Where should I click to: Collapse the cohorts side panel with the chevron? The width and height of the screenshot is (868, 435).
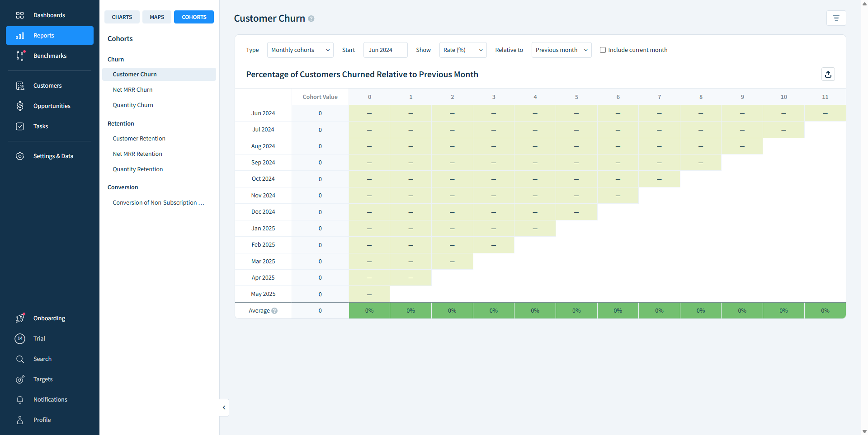pos(224,407)
